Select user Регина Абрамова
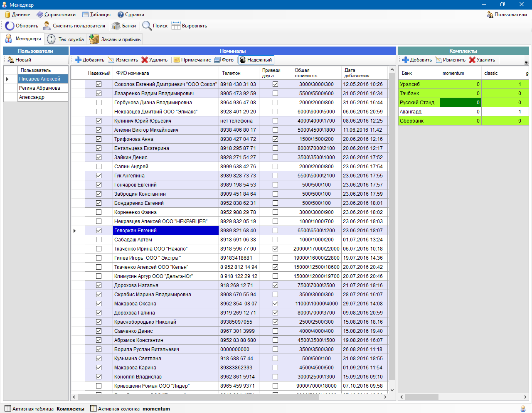The image size is (532, 413). (43, 88)
